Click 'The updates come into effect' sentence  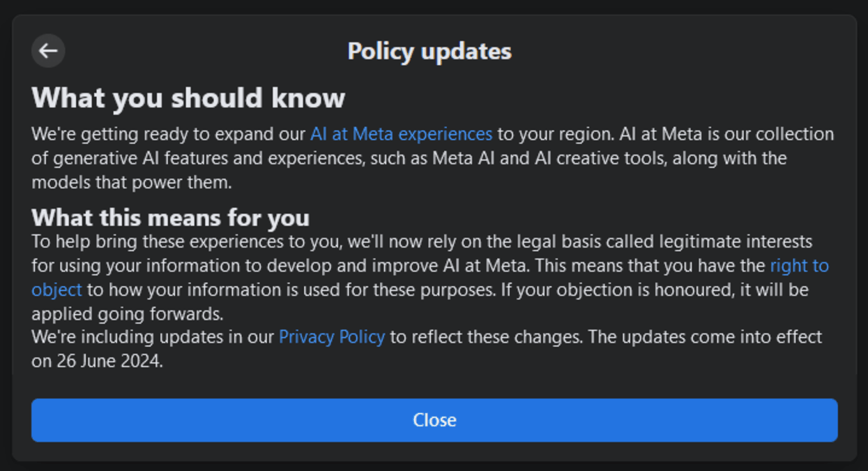click(x=705, y=337)
